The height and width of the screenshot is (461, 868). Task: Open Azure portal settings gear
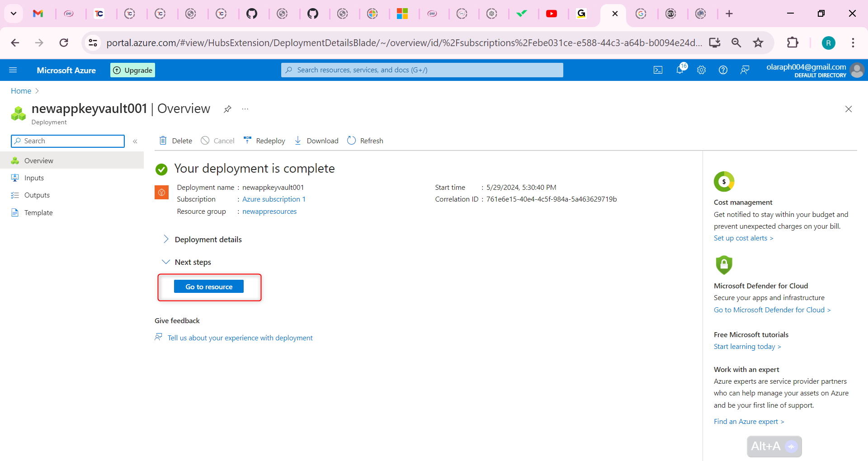(x=701, y=70)
